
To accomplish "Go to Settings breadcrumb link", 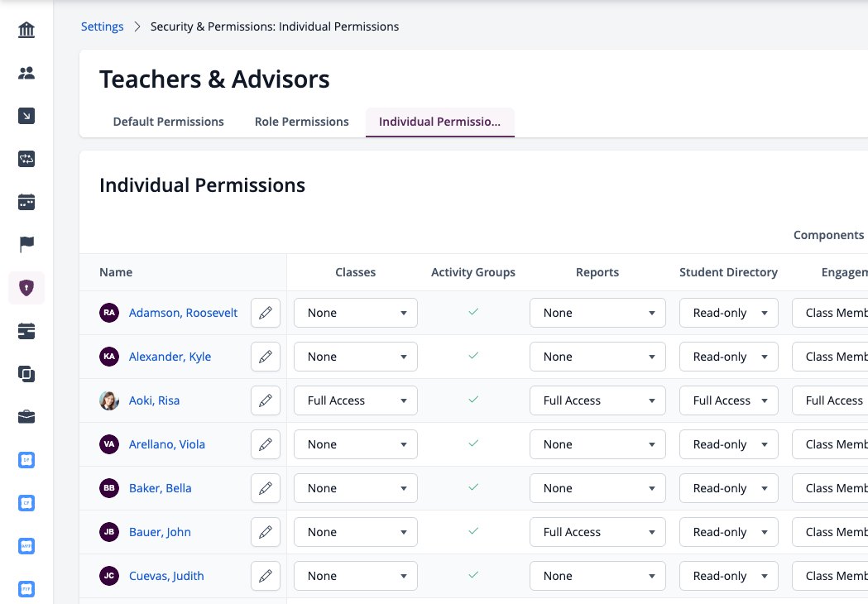I will (103, 26).
